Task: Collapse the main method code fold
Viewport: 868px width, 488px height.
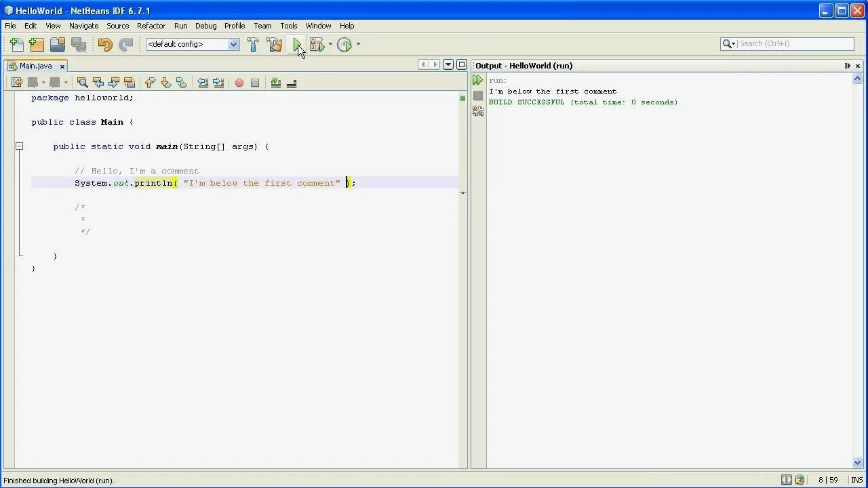Action: click(x=20, y=146)
